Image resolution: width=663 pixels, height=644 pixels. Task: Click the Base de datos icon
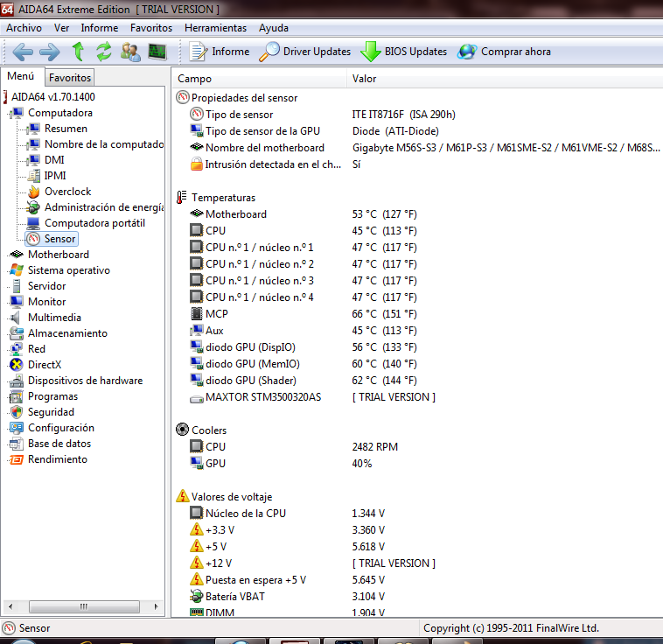point(16,444)
